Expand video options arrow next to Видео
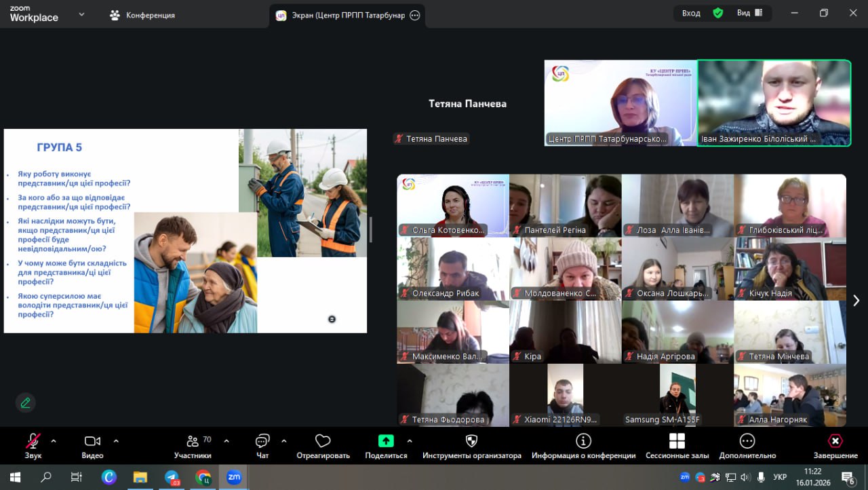 116,441
